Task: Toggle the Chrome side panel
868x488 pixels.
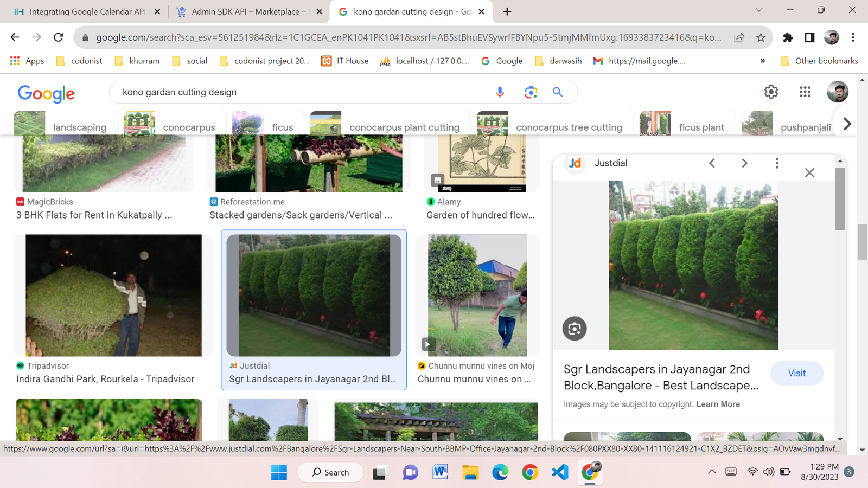Action: [x=809, y=37]
